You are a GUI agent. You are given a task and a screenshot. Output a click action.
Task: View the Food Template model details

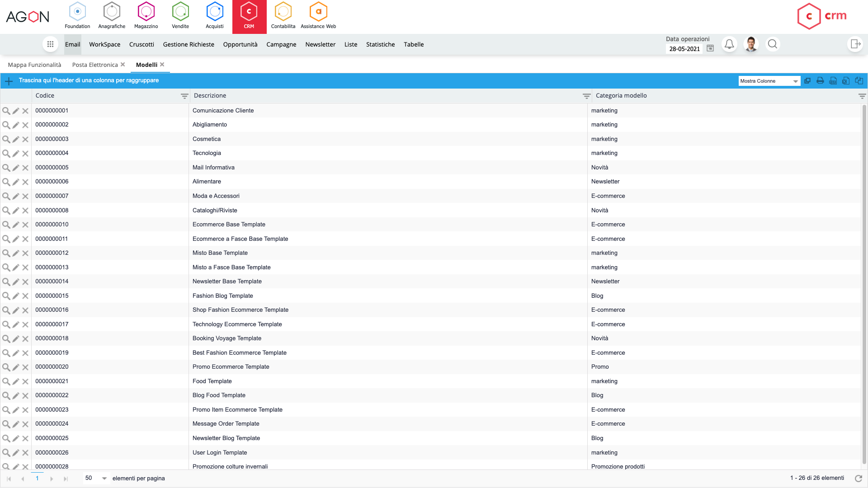tap(6, 381)
